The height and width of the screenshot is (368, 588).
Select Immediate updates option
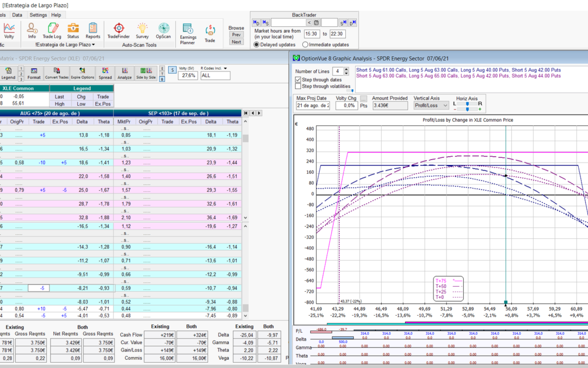[x=305, y=45]
